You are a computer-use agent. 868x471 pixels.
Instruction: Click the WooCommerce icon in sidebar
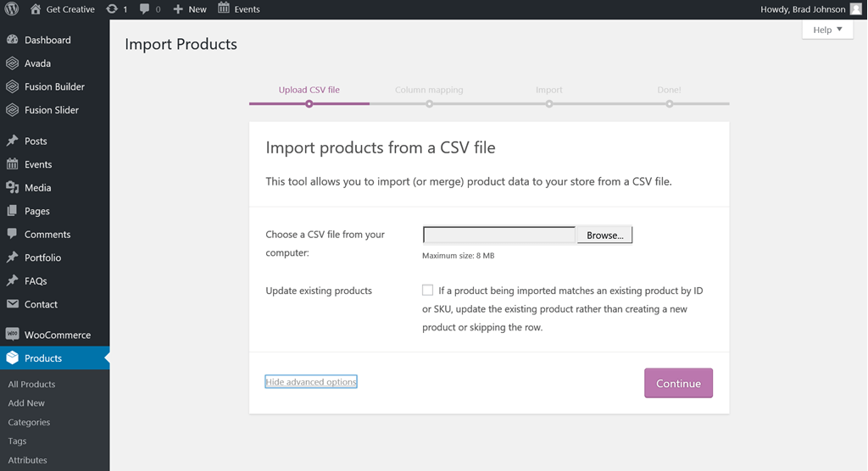pyautogui.click(x=12, y=335)
